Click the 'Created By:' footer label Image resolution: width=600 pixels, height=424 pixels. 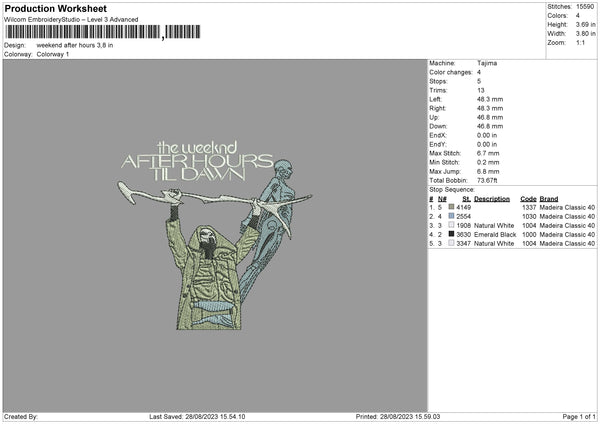point(21,417)
